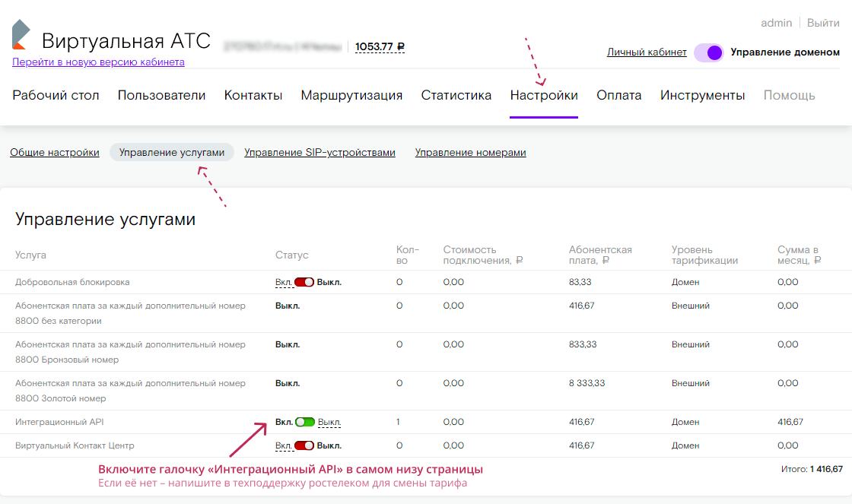Select the «Управление номерами» tab
Viewport: 852px width, 504px height.
point(469,152)
